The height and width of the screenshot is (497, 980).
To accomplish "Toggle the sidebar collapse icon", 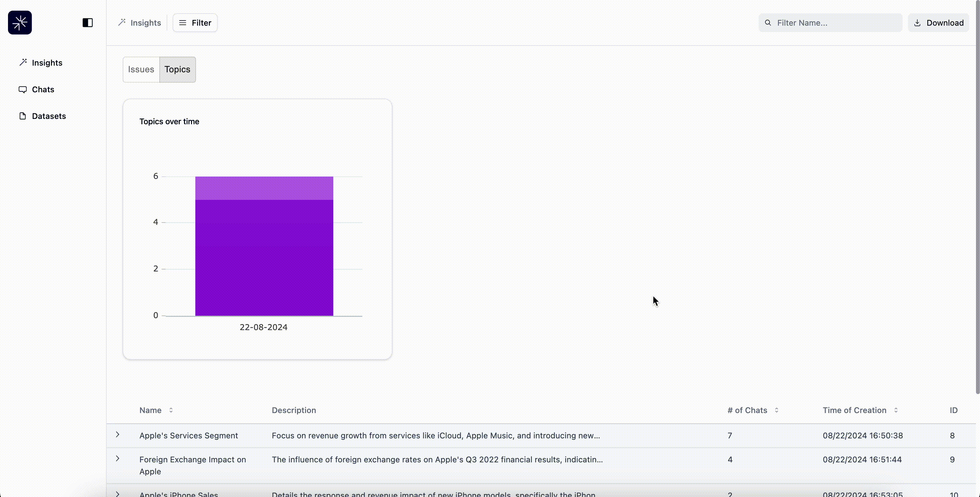I will [88, 22].
